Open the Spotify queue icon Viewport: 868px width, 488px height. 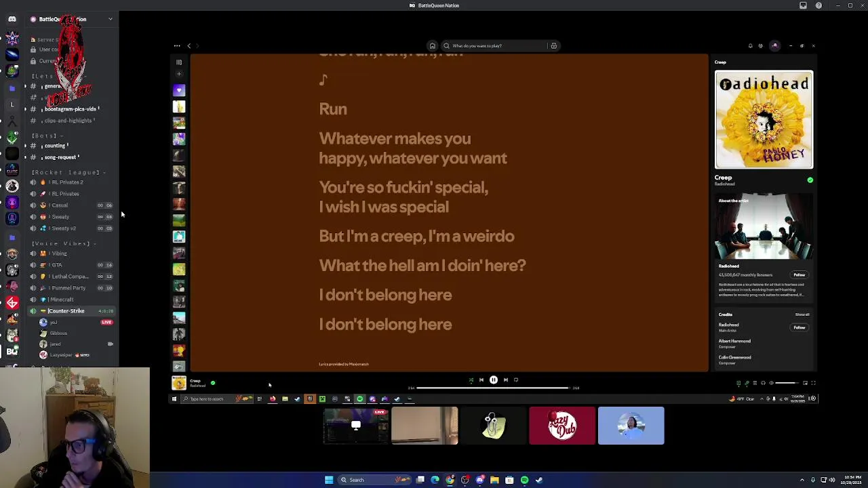coord(755,383)
